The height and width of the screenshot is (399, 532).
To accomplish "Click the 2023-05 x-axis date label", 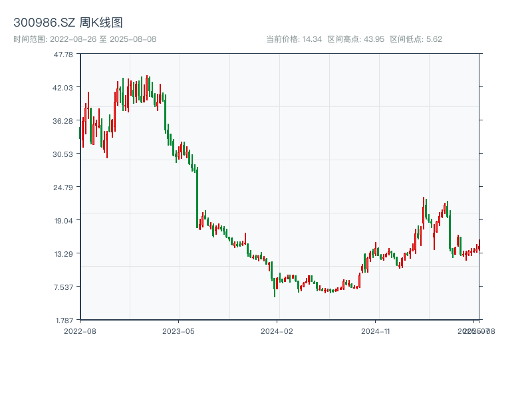I will [178, 331].
